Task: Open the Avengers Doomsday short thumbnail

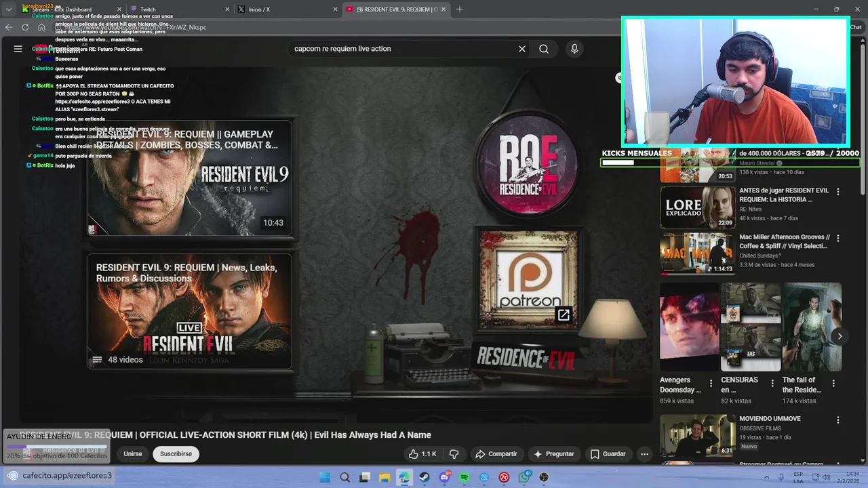Action: 690,327
